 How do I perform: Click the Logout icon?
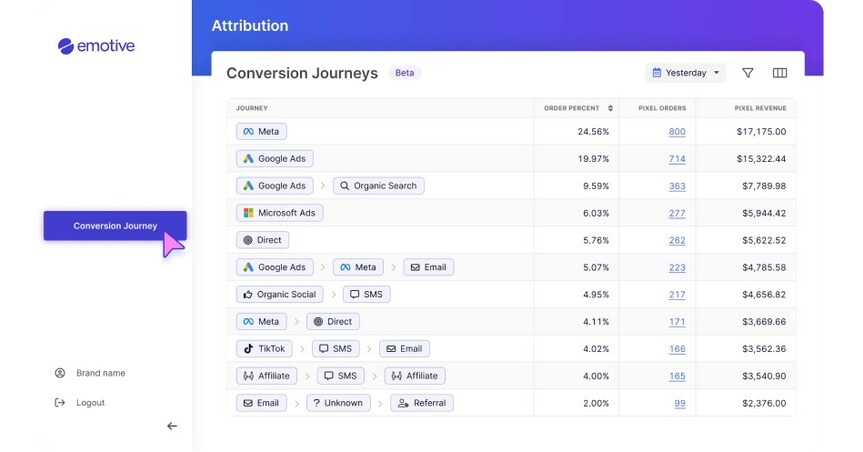pos(60,402)
